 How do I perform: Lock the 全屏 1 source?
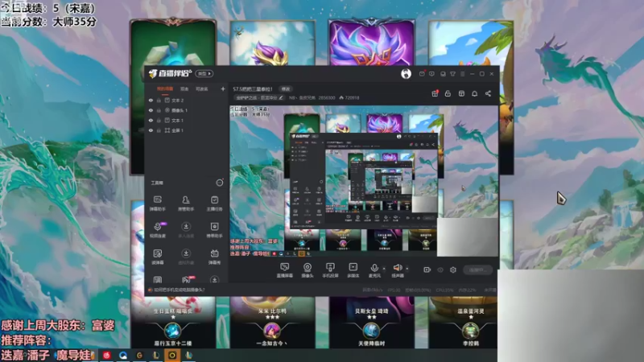[x=159, y=130]
